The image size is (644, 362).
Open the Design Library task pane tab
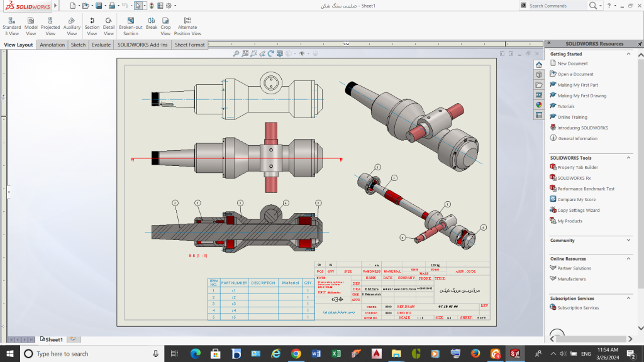point(539,75)
